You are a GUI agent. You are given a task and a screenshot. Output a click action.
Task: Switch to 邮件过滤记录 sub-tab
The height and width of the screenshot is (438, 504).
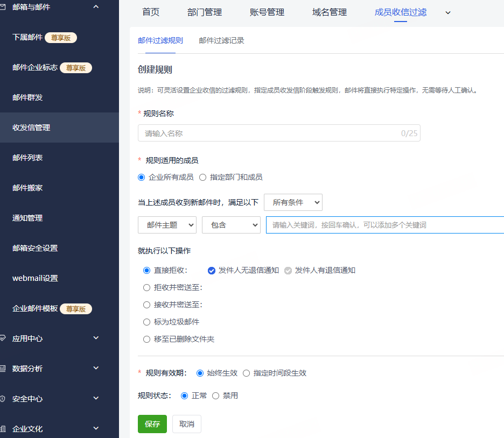(x=221, y=40)
